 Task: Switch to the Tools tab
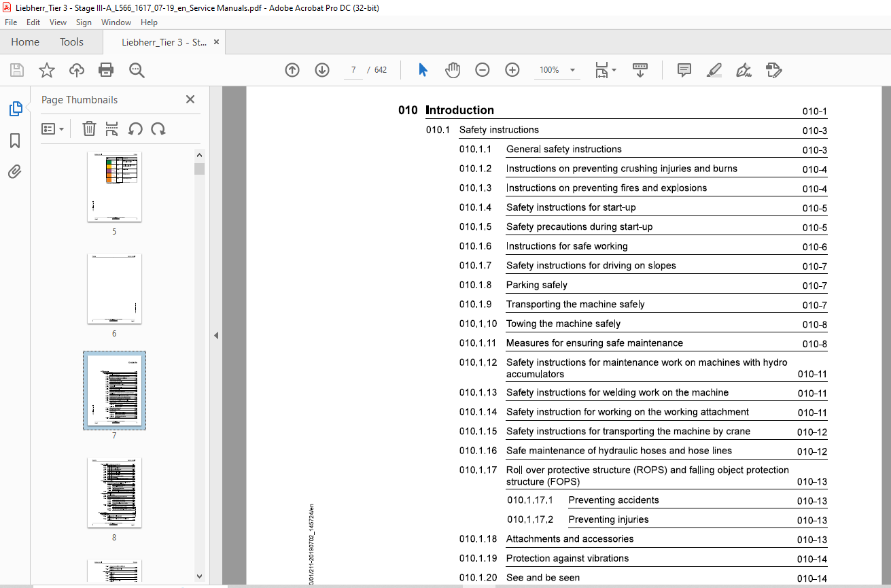[x=71, y=42]
